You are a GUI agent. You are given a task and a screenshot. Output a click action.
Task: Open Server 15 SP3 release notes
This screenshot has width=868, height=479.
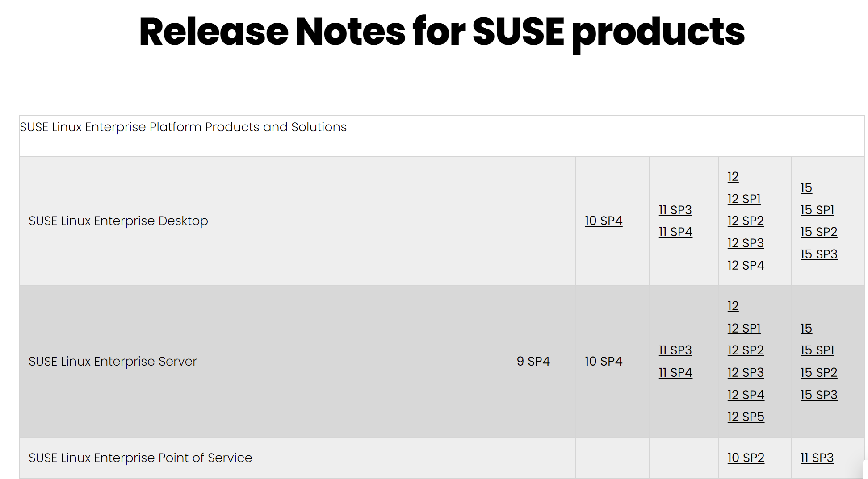[x=818, y=394]
